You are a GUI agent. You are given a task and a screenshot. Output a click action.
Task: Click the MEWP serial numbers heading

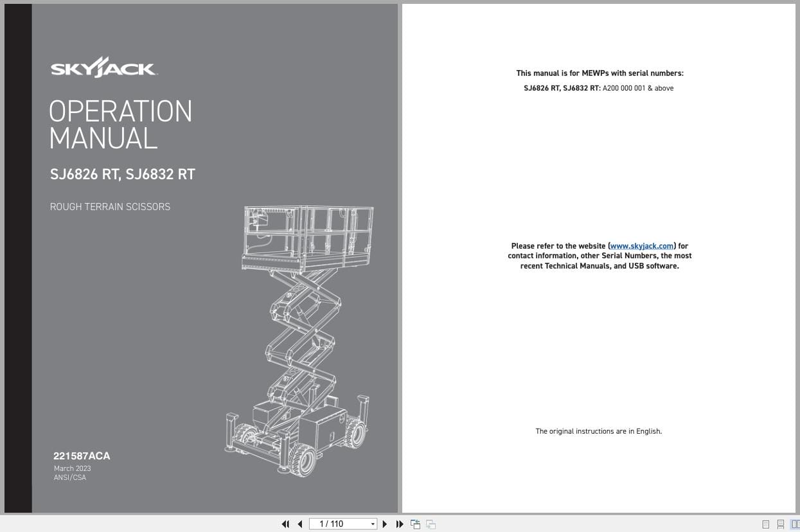(599, 73)
